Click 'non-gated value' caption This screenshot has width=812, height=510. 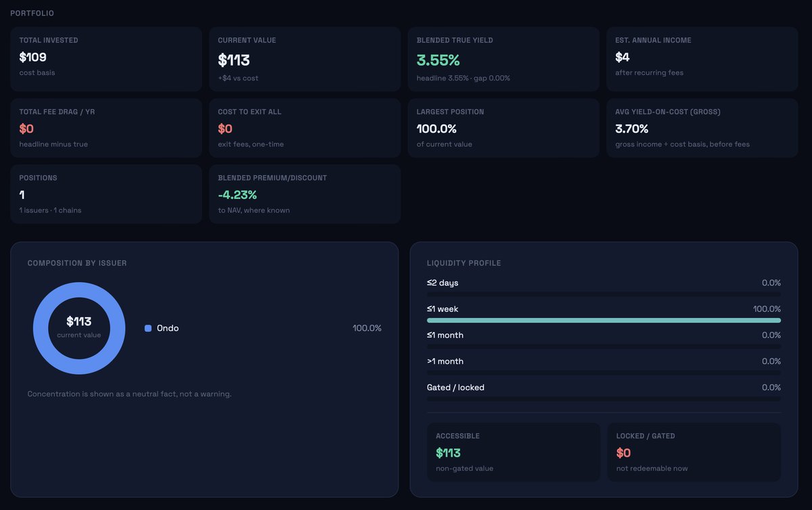464,469
